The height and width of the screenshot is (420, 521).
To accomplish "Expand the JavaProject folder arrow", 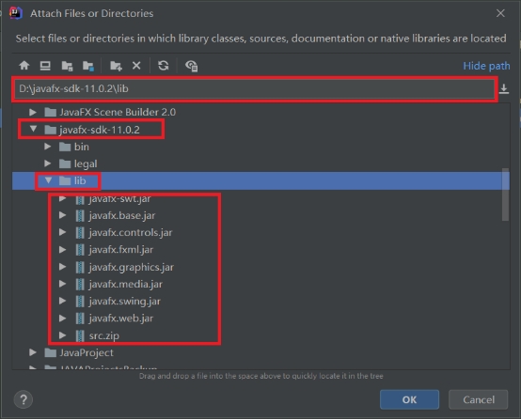I will [x=33, y=352].
